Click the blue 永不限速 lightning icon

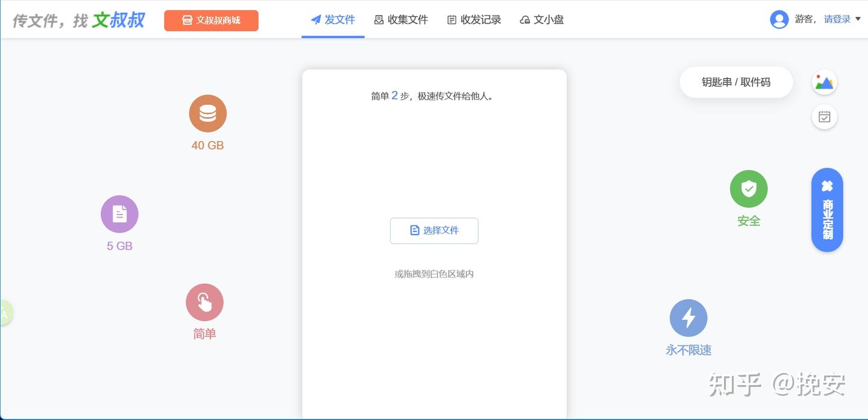click(688, 318)
